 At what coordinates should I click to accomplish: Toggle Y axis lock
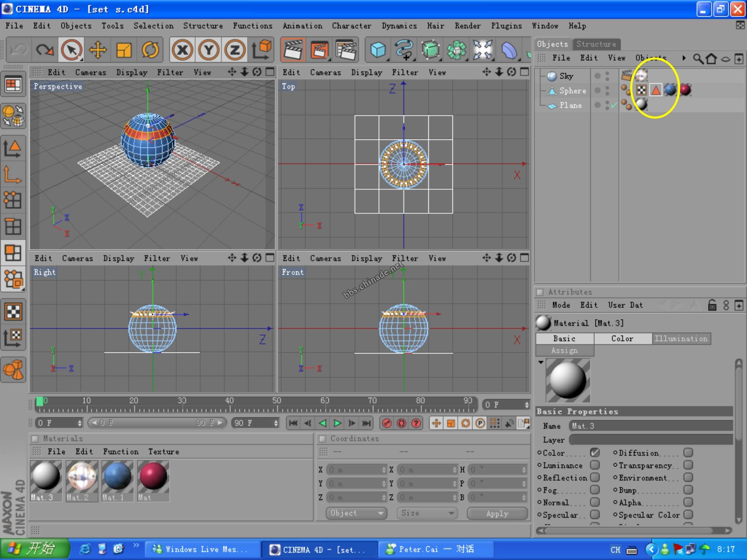[209, 50]
